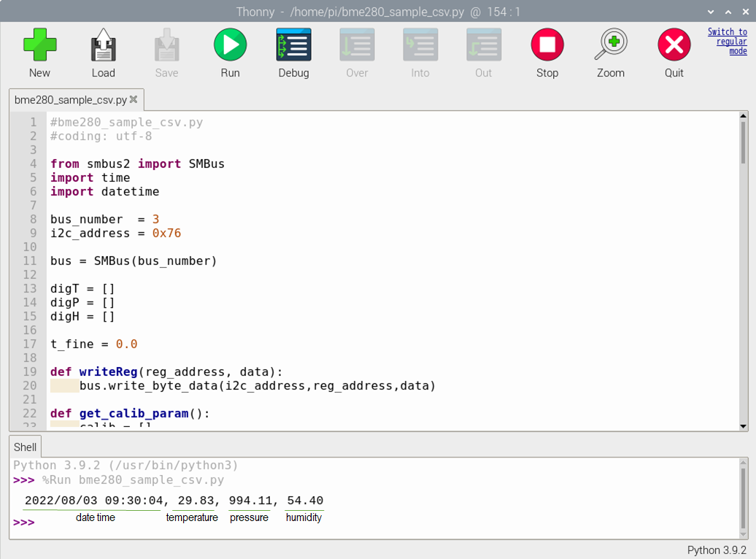Activate the Zoom tool
This screenshot has width=756, height=559.
tap(611, 45)
